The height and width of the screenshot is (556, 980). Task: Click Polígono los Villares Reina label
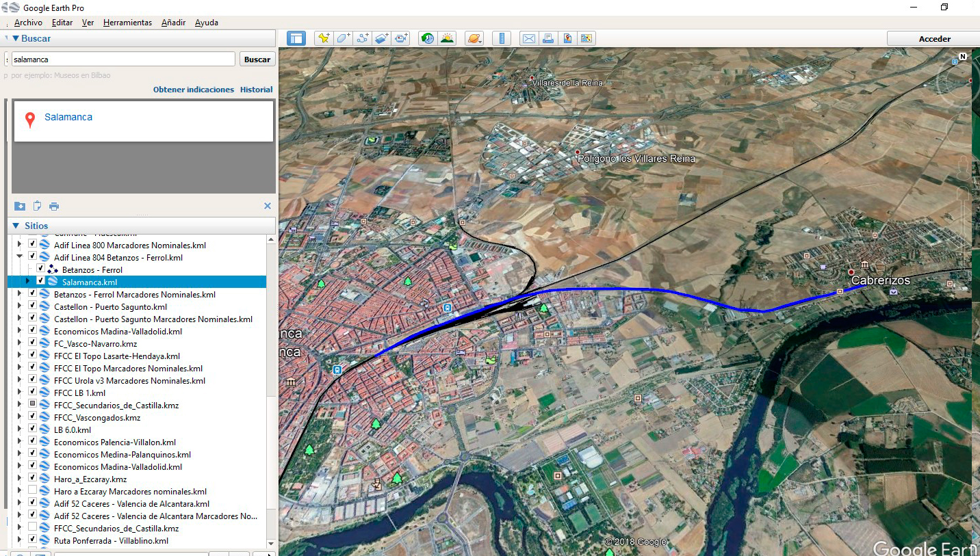click(x=636, y=159)
